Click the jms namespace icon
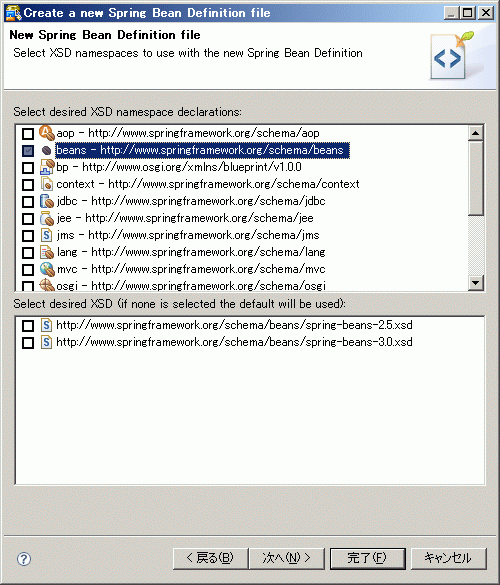500x585 pixels. (x=47, y=235)
